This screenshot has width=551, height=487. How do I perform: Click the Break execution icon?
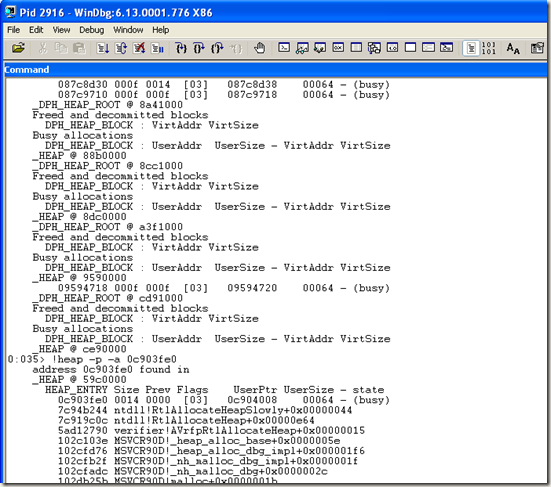click(x=157, y=48)
